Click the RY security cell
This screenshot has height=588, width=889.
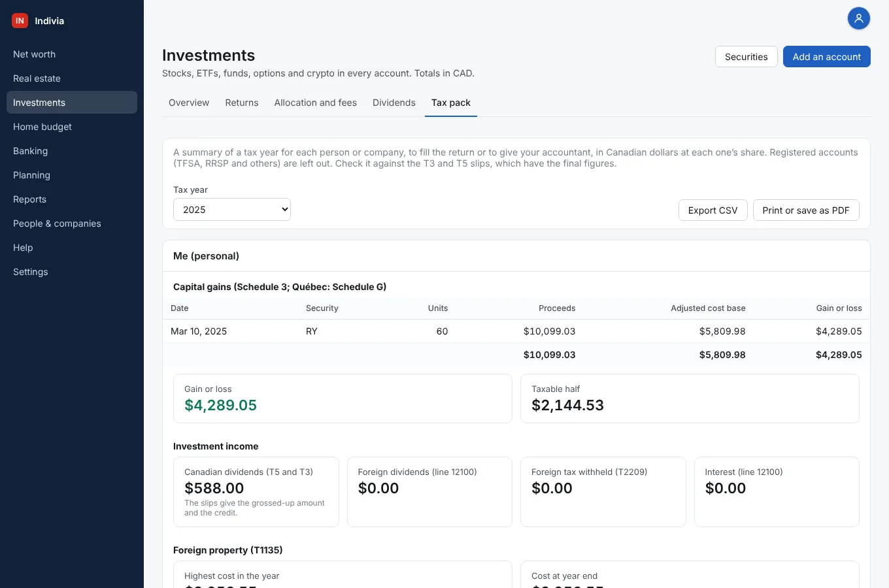312,331
